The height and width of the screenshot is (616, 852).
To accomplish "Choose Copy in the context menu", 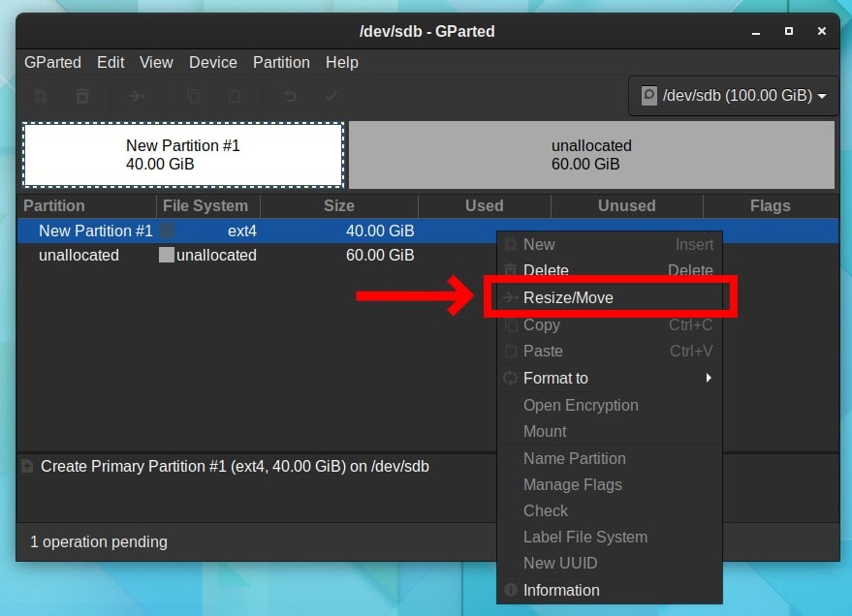I will 610,324.
